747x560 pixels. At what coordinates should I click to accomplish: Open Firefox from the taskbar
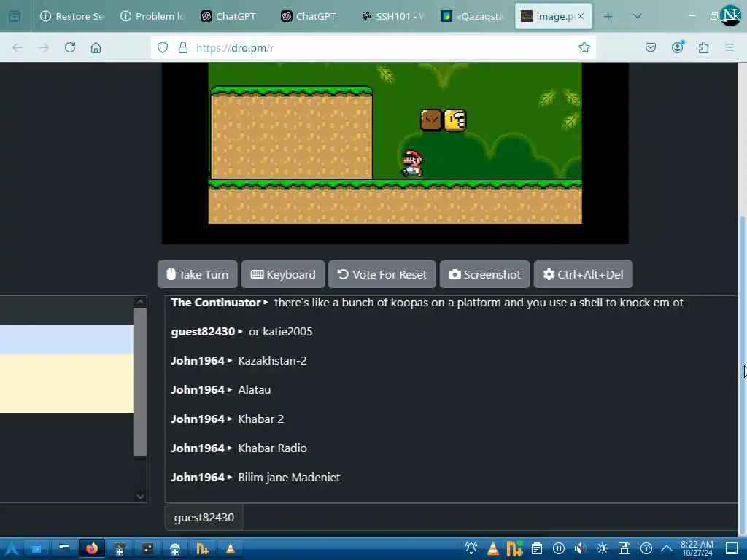coord(91,549)
